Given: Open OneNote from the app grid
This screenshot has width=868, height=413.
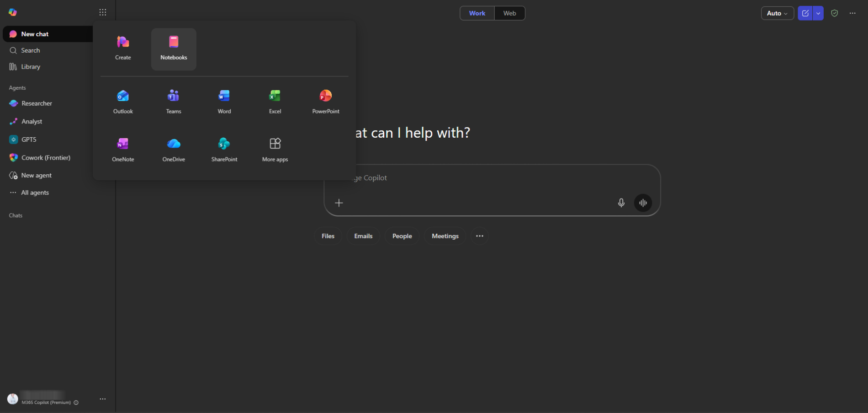Looking at the screenshot, I should click(x=123, y=150).
